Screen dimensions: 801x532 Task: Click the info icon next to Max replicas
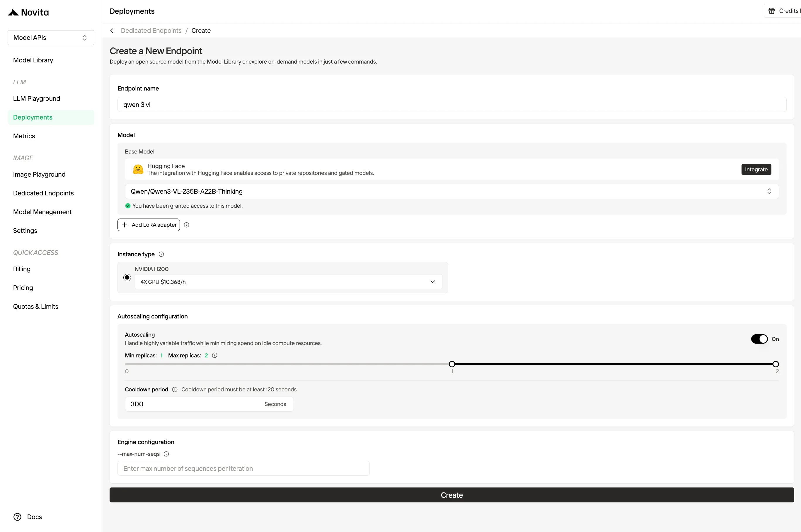click(x=214, y=355)
